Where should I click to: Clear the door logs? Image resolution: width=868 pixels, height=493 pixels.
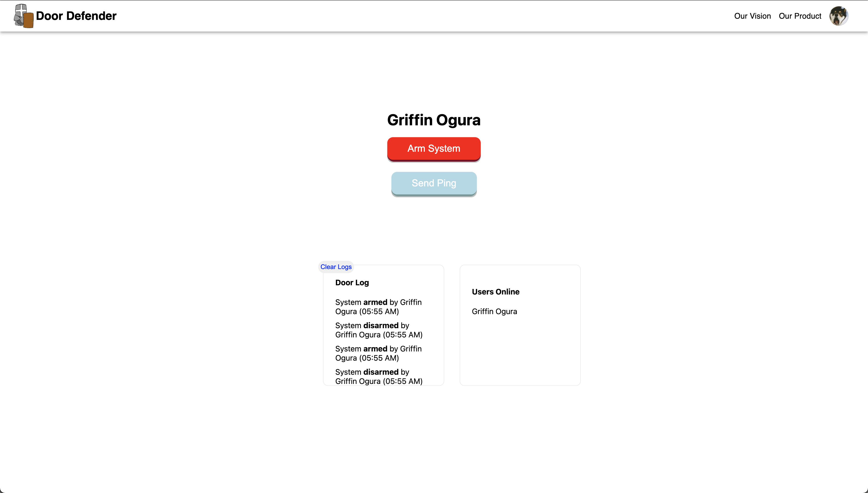click(x=336, y=267)
